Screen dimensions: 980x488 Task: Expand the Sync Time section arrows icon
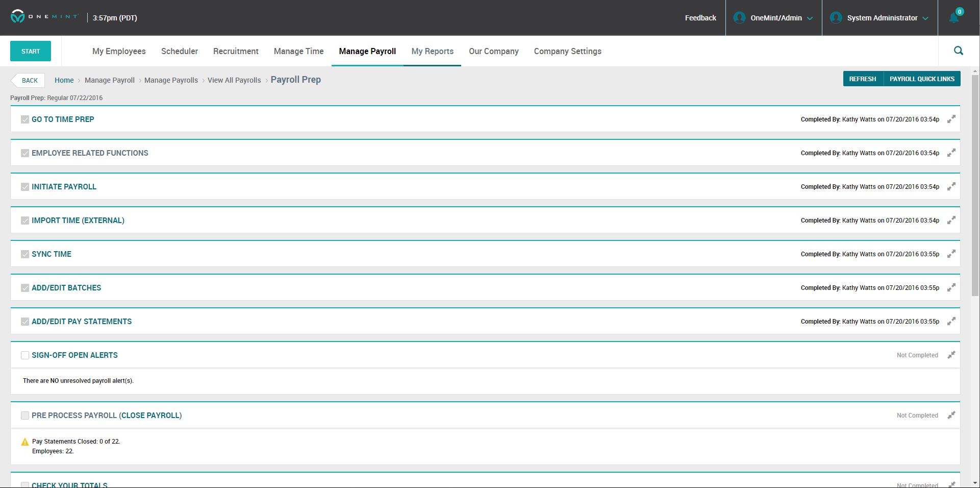[x=951, y=254]
